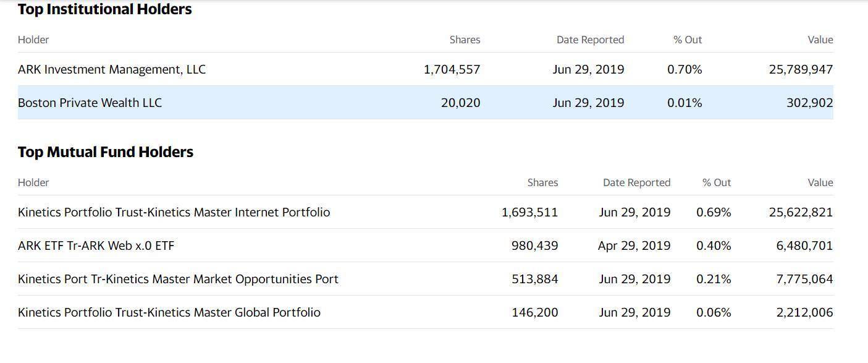Select Boston Private Wealth LLC holder name
The image size is (868, 363).
pyautogui.click(x=90, y=103)
